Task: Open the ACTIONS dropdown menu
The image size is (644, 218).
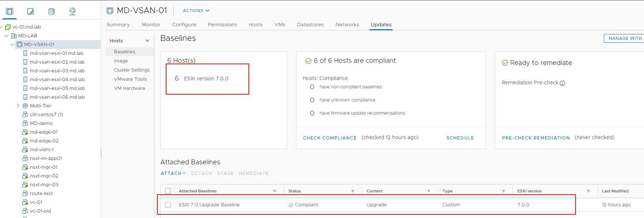Action: click(196, 11)
